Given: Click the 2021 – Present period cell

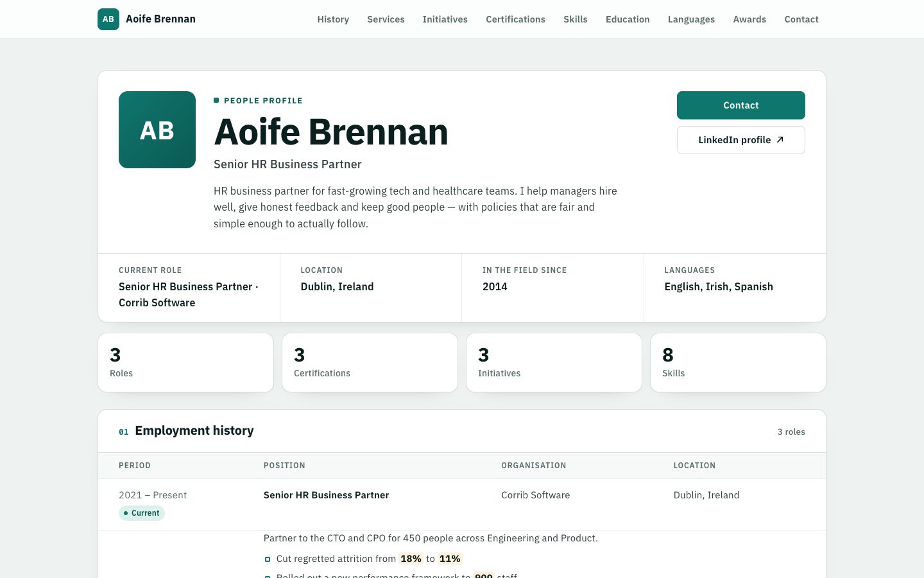Looking at the screenshot, I should point(153,495).
